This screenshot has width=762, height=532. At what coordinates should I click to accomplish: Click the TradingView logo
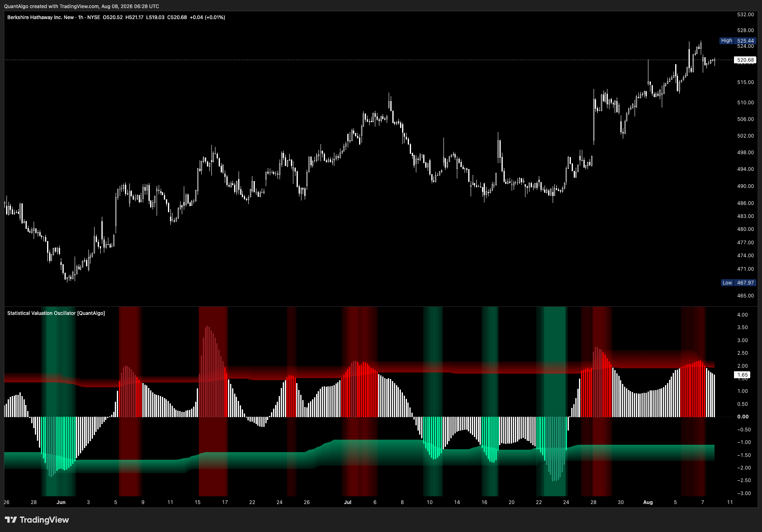click(37, 520)
